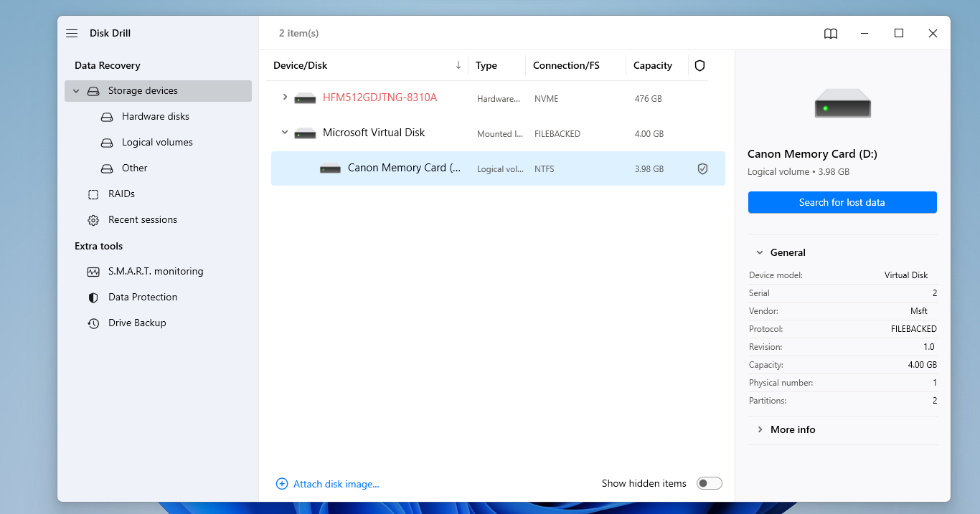Screen dimensions: 980x514
Task: Click the 2 item(s) count label
Action: [x=299, y=34]
